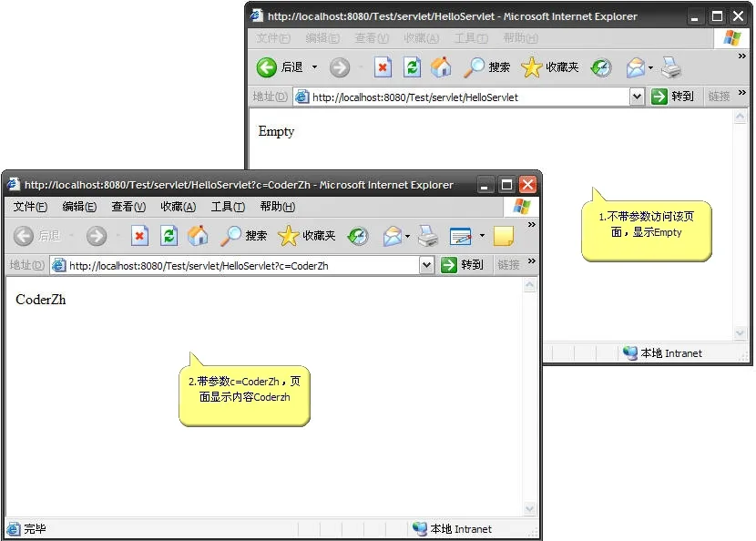Screen dimensions: 756x541
Task: Click address bar page icon in rear window
Action: 301,97
